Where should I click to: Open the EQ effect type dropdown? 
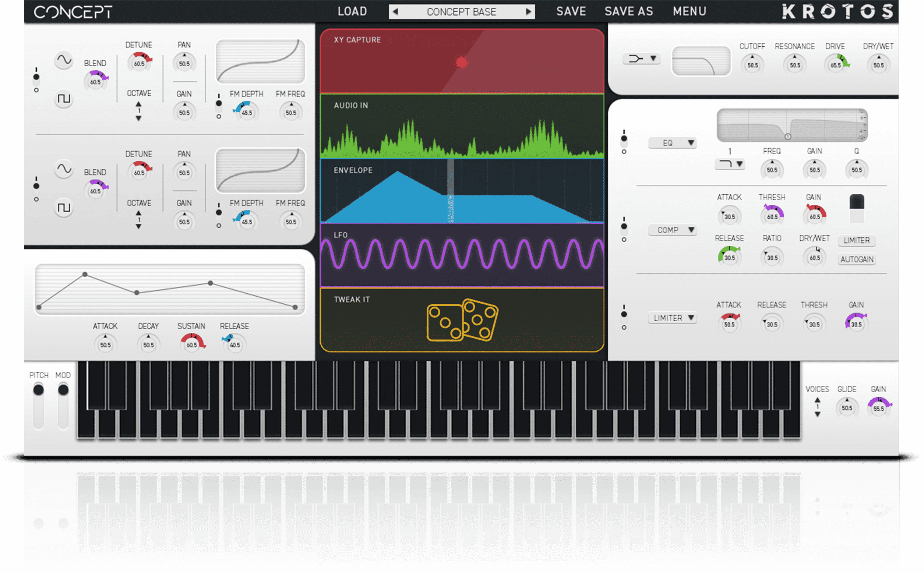[672, 143]
